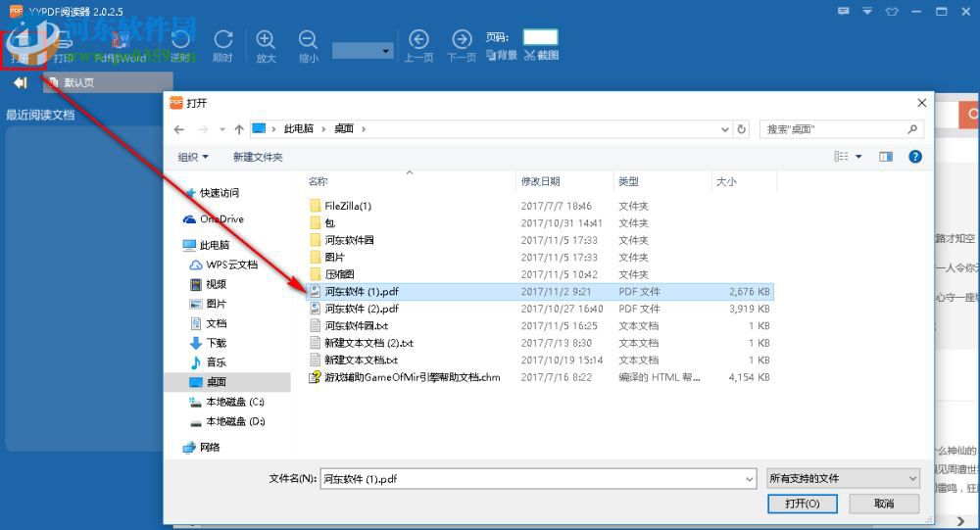The width and height of the screenshot is (980, 530).
Task: Click the 打开(O) button
Action: [803, 504]
